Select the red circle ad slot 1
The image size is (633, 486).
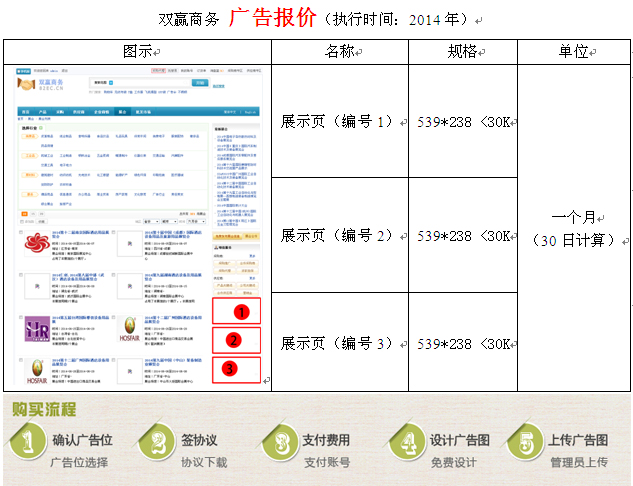234,312
